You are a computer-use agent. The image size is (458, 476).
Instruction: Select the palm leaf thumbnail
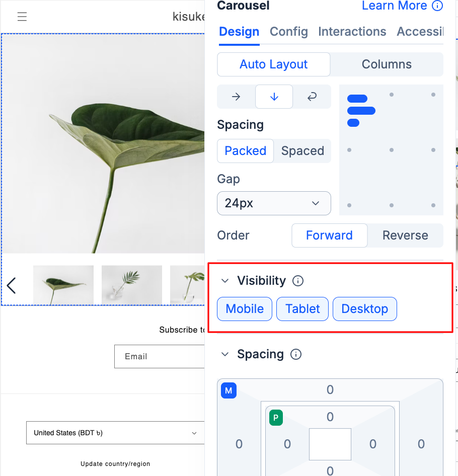tap(132, 285)
